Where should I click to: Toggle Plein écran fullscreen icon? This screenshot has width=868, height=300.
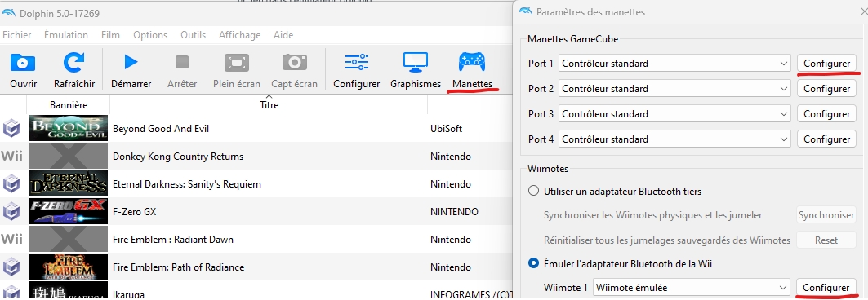pyautogui.click(x=236, y=63)
